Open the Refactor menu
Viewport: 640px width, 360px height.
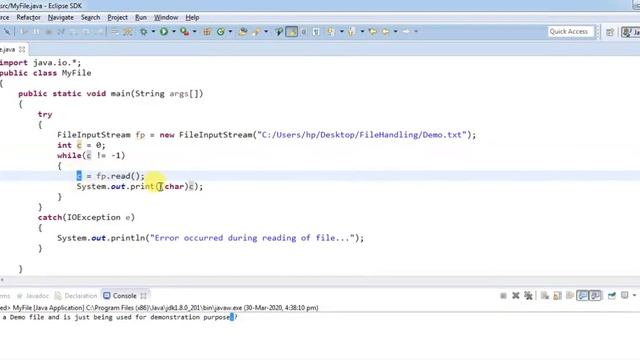pyautogui.click(x=28, y=18)
